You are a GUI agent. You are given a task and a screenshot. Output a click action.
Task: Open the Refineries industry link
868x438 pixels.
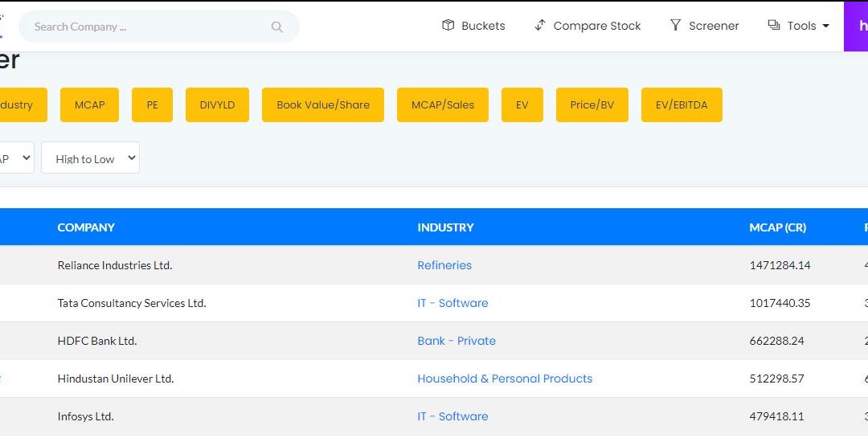[444, 265]
